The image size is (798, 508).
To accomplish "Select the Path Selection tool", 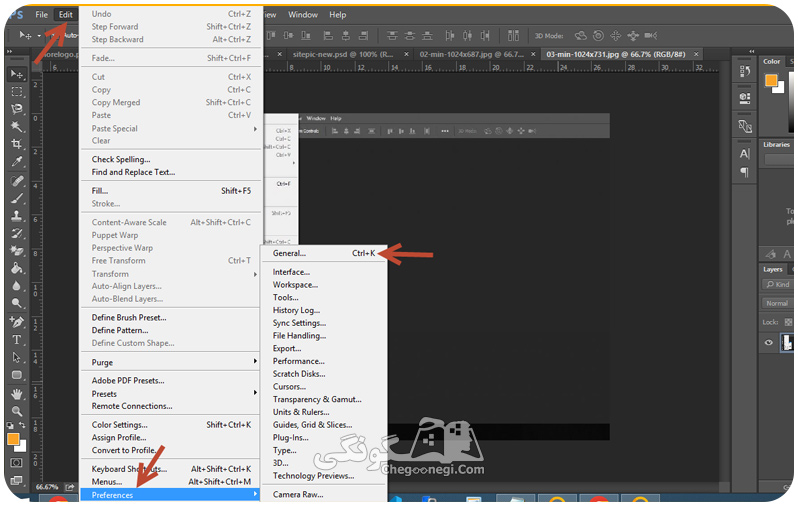I will 17,357.
